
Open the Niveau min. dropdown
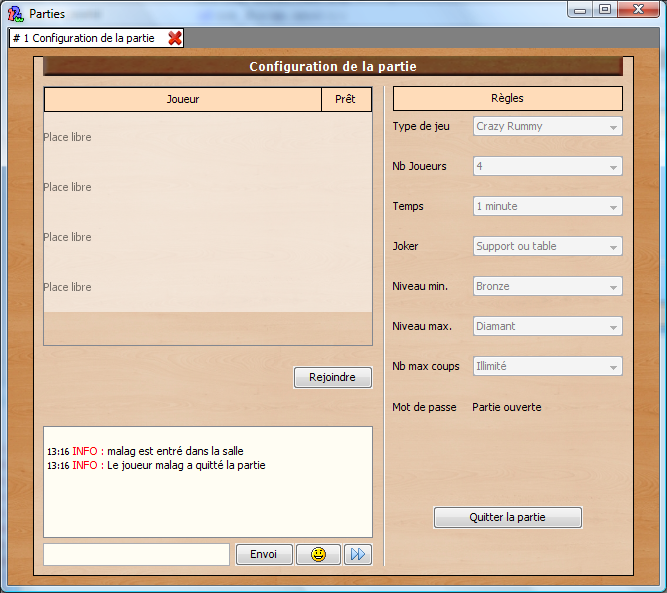pos(547,286)
